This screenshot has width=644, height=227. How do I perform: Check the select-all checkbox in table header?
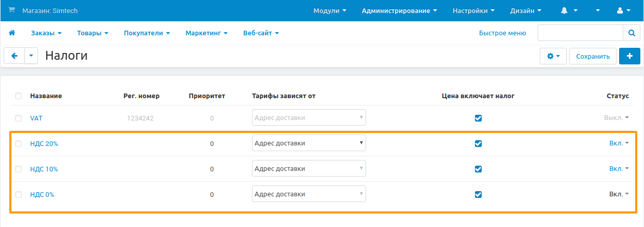pos(19,96)
